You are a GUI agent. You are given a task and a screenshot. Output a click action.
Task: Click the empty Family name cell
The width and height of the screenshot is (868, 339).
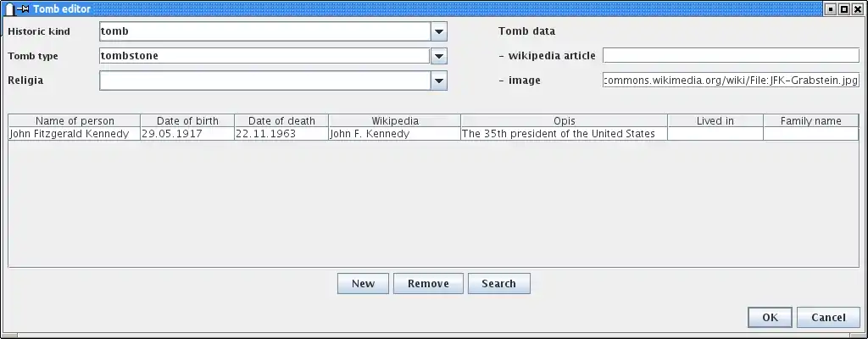[x=810, y=134]
